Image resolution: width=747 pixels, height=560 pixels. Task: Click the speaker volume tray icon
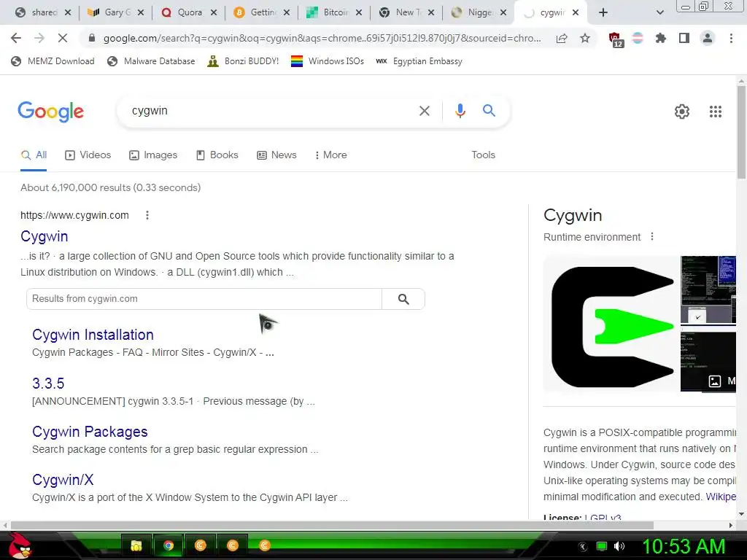tap(619, 546)
